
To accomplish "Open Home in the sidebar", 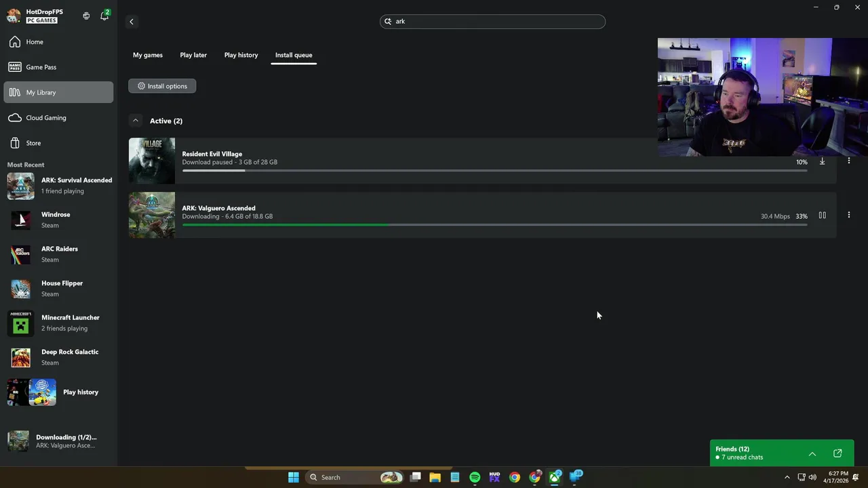I will (58, 42).
